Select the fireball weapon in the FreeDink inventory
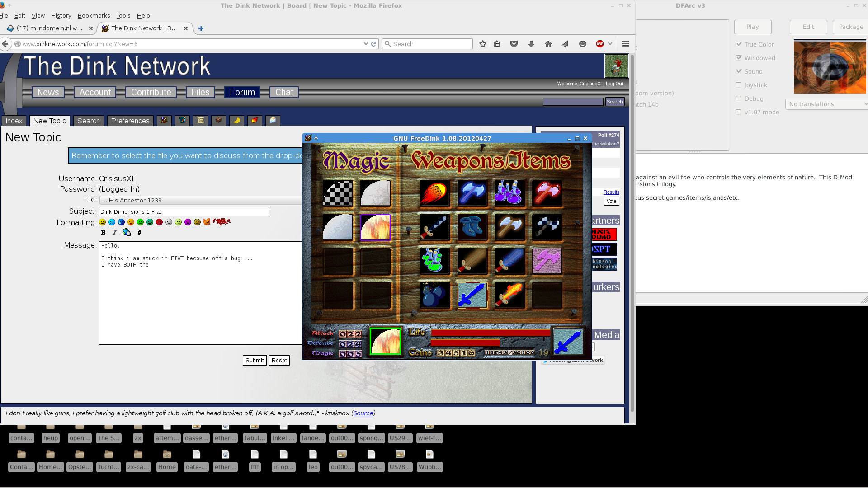 [x=434, y=193]
